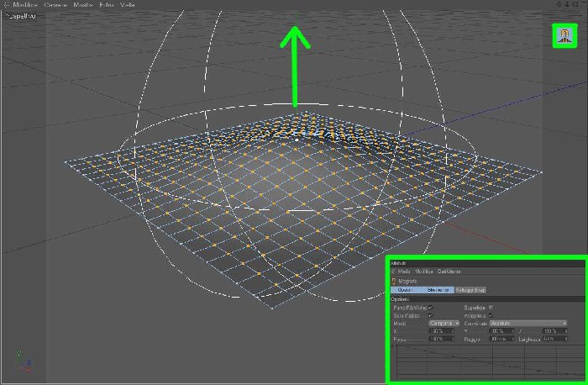Click the Raggio field stepper arrows
Viewport: 588px width, 385px height.
(513, 339)
